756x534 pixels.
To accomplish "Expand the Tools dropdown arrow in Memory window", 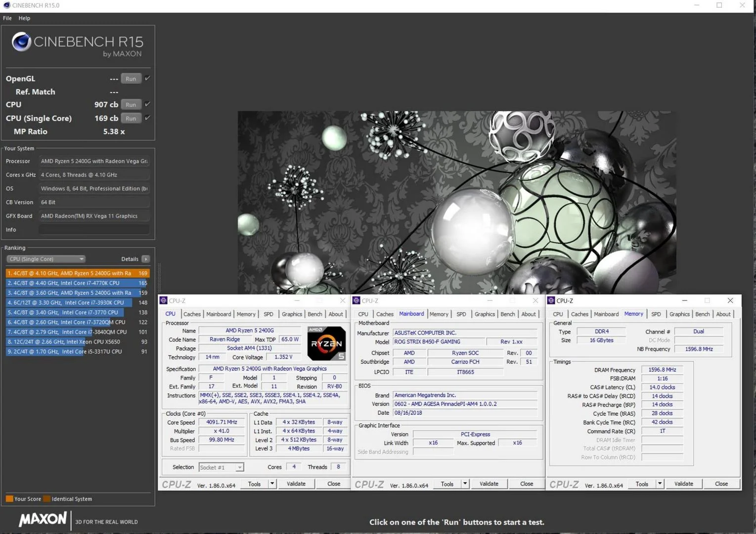I will pos(660,484).
